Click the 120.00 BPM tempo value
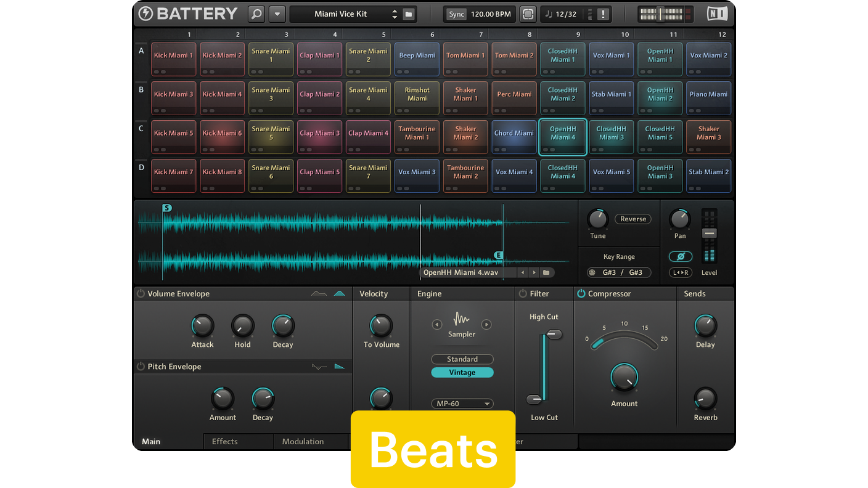This screenshot has width=868, height=488. (491, 14)
